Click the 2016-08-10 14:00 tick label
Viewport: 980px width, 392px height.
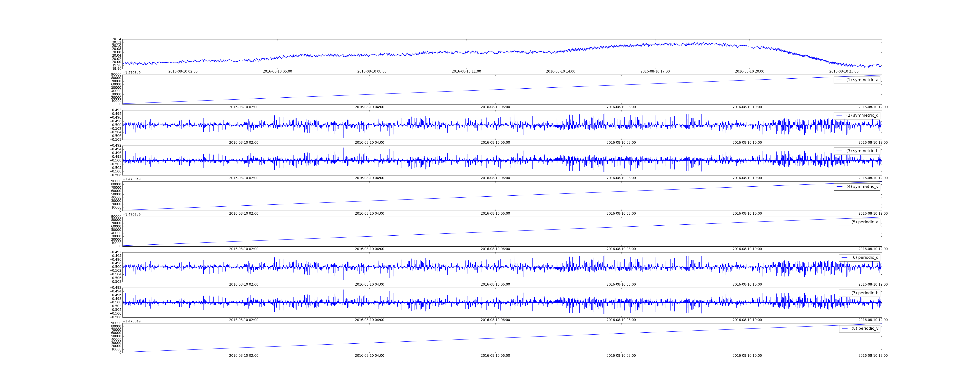(x=560, y=72)
